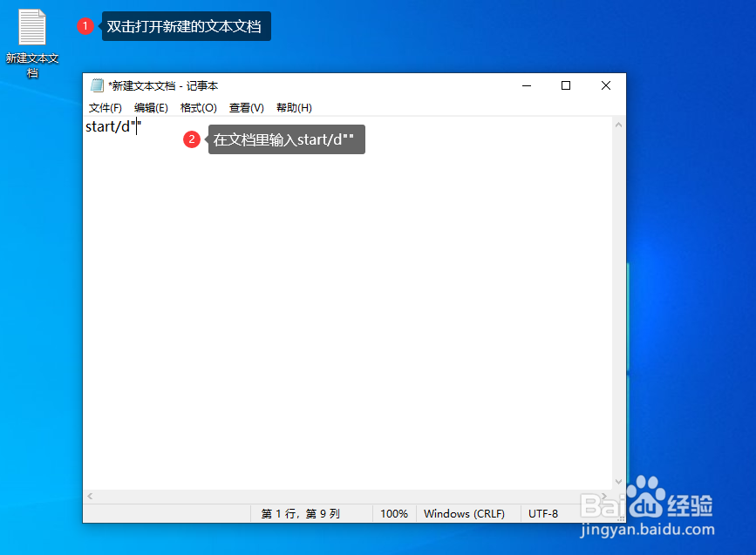Close the Notepad window
Viewport: 756px width, 555px height.
606,85
